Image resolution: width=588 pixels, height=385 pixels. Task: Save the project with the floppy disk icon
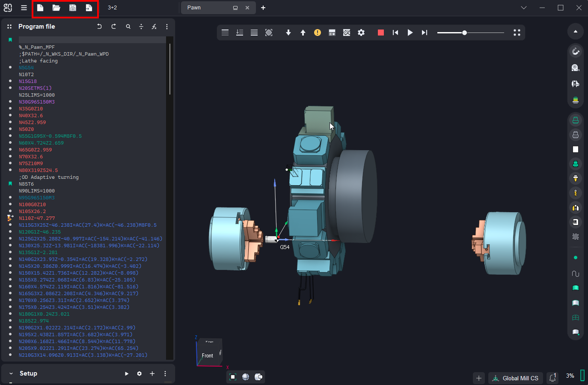tap(73, 8)
